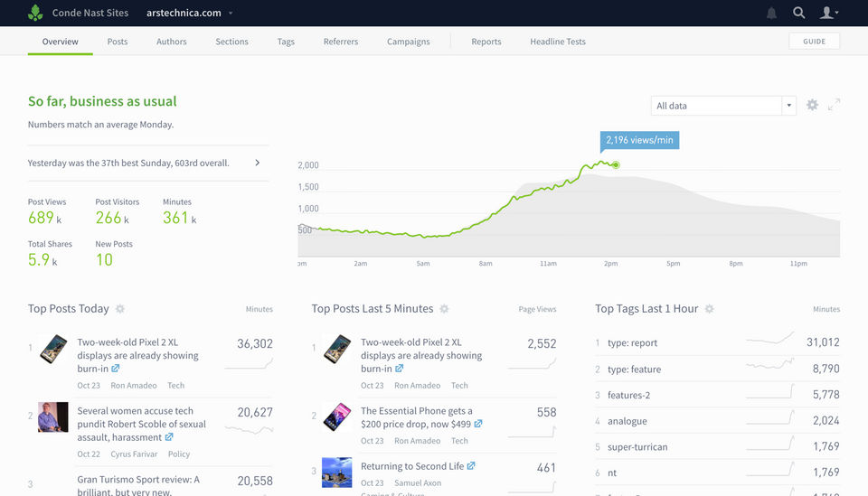The image size is (868, 496).
Task: Select the Overview tab
Action: click(x=61, y=42)
